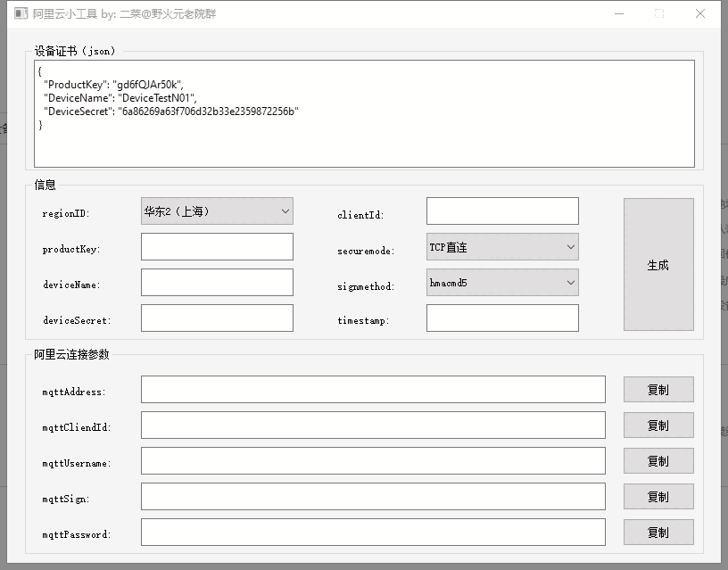This screenshot has width=728, height=570.
Task: Click the mqttAddress output field
Action: point(373,390)
